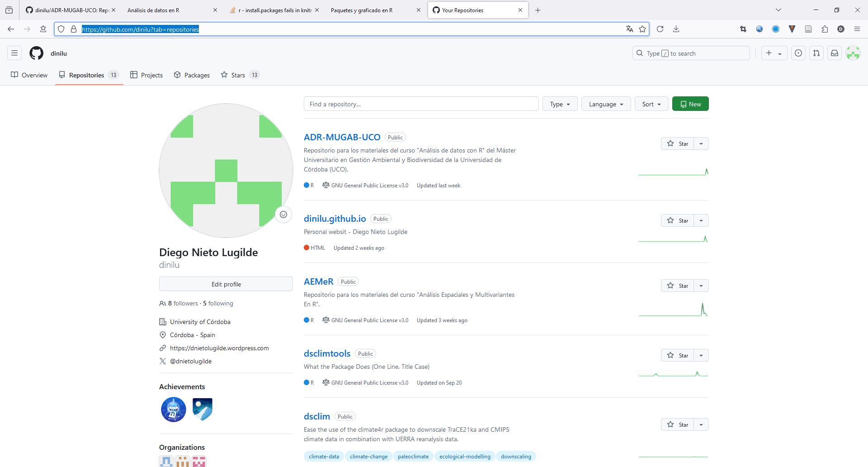
Task: Open the Issues icon in header
Action: (798, 53)
